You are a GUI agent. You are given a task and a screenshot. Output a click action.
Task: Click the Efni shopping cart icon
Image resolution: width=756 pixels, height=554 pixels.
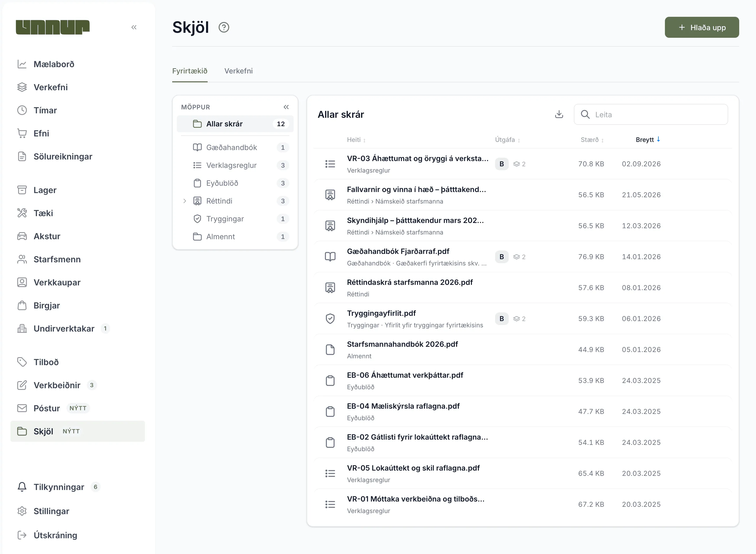click(22, 134)
